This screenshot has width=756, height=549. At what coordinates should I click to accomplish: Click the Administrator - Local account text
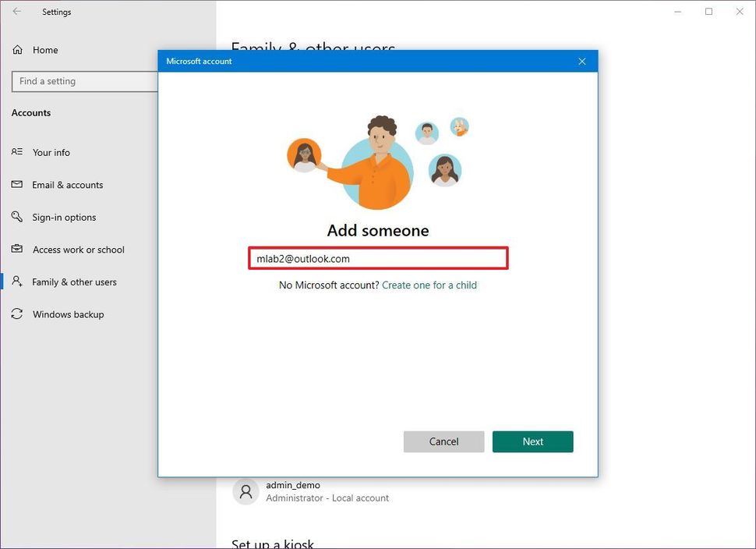click(x=327, y=498)
